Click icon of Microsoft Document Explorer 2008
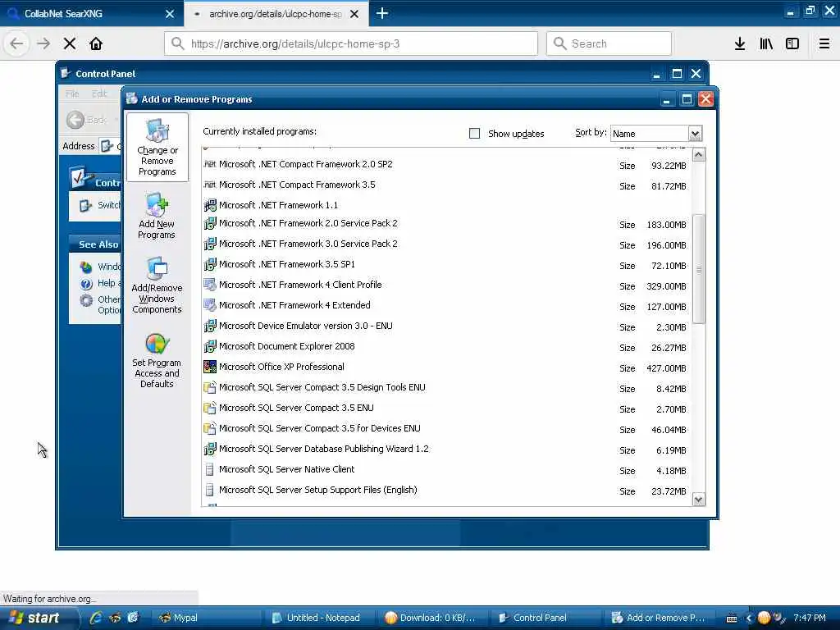Screen dimensions: 840x630 (x=210, y=347)
